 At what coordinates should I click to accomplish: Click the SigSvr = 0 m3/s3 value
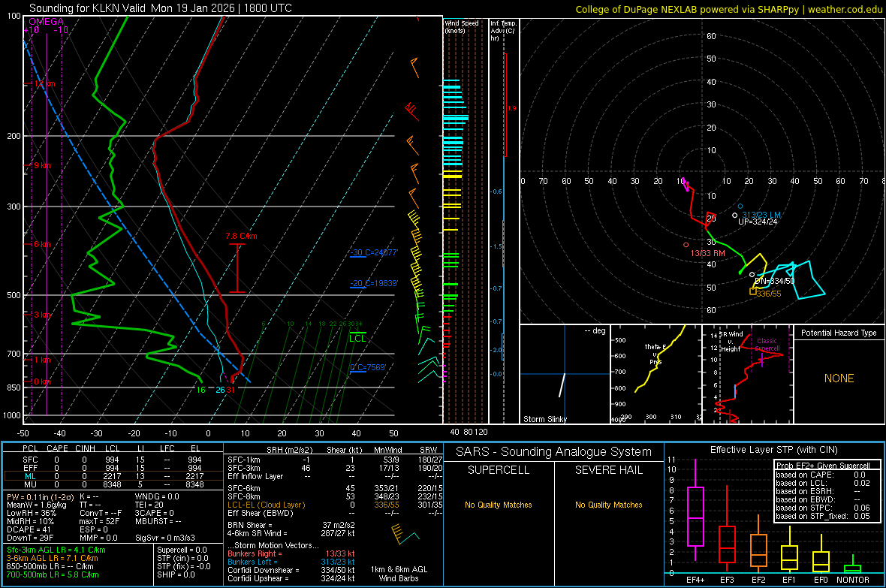165,538
